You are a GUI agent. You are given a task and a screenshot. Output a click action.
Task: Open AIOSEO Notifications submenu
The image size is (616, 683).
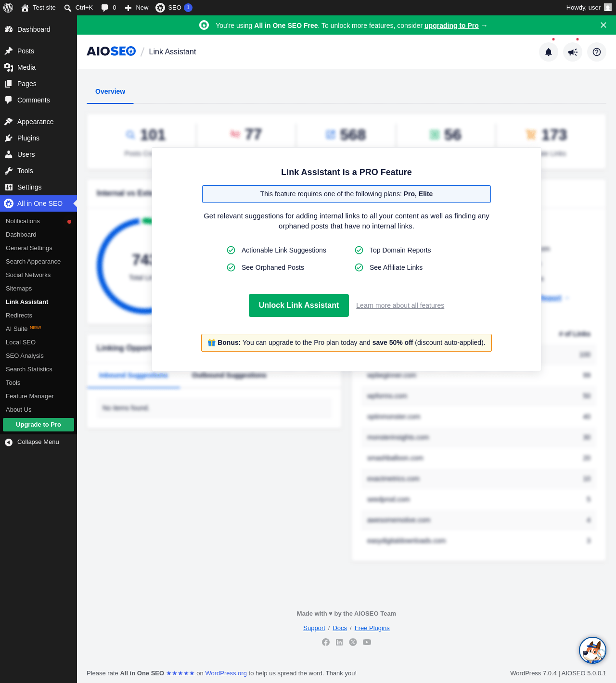tap(38, 221)
